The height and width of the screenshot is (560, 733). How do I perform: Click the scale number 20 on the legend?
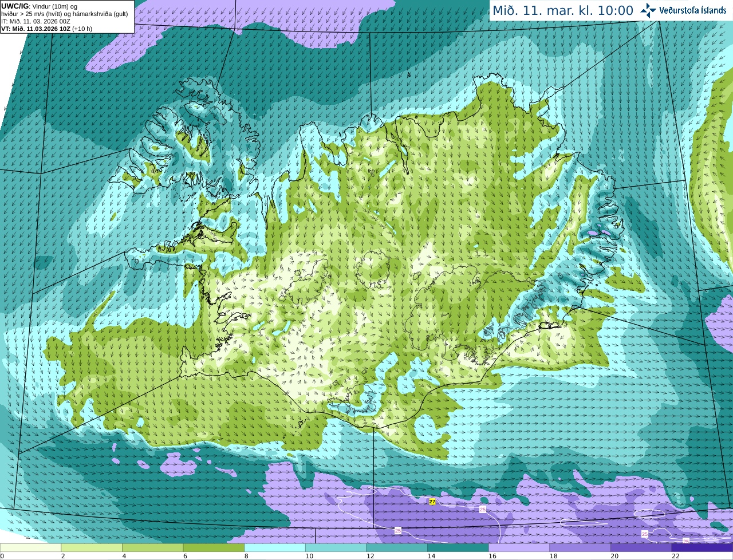pos(615,556)
